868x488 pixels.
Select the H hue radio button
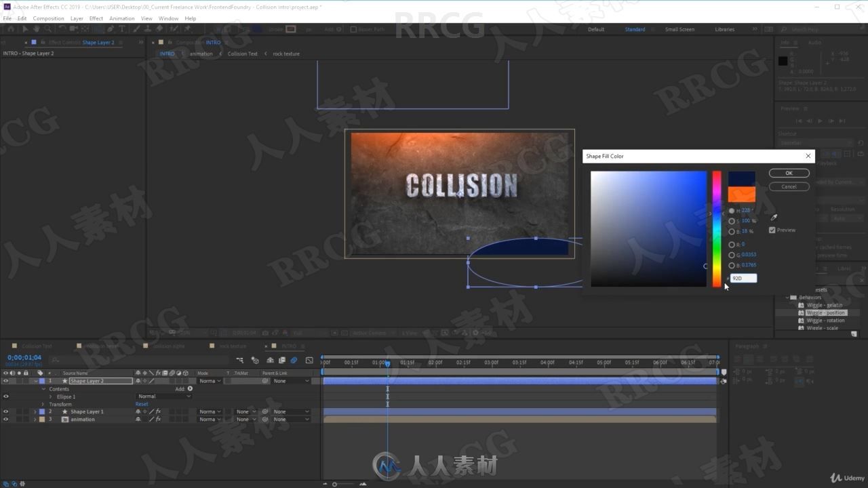[x=732, y=211]
